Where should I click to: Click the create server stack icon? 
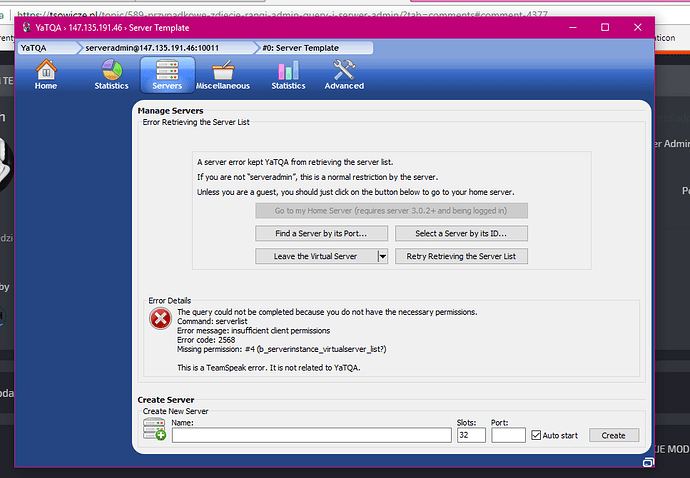pos(154,430)
